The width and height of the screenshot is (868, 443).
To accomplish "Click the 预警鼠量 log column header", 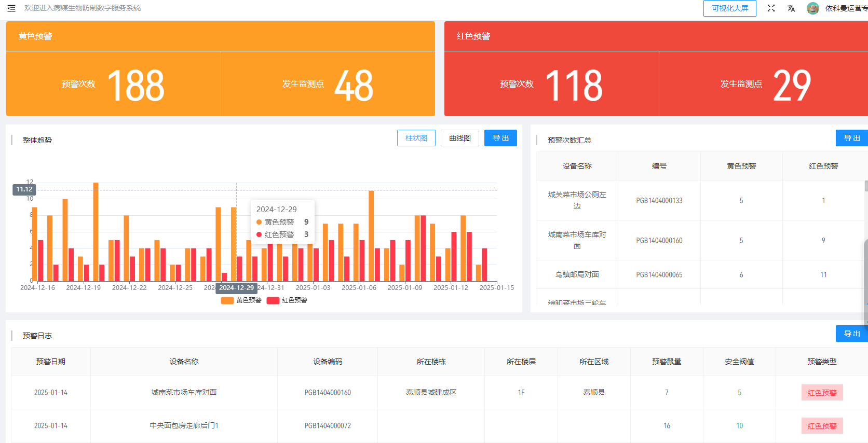I will coord(667,362).
